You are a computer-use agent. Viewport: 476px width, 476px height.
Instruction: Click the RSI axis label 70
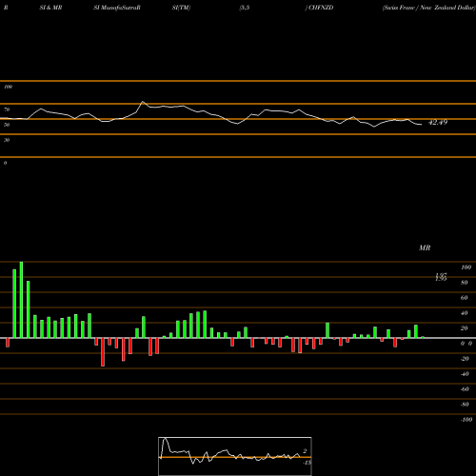point(7,109)
